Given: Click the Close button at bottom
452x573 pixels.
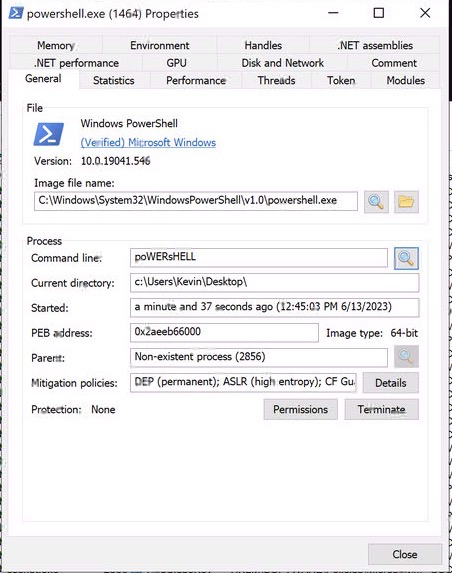Looking at the screenshot, I should click(x=405, y=554).
